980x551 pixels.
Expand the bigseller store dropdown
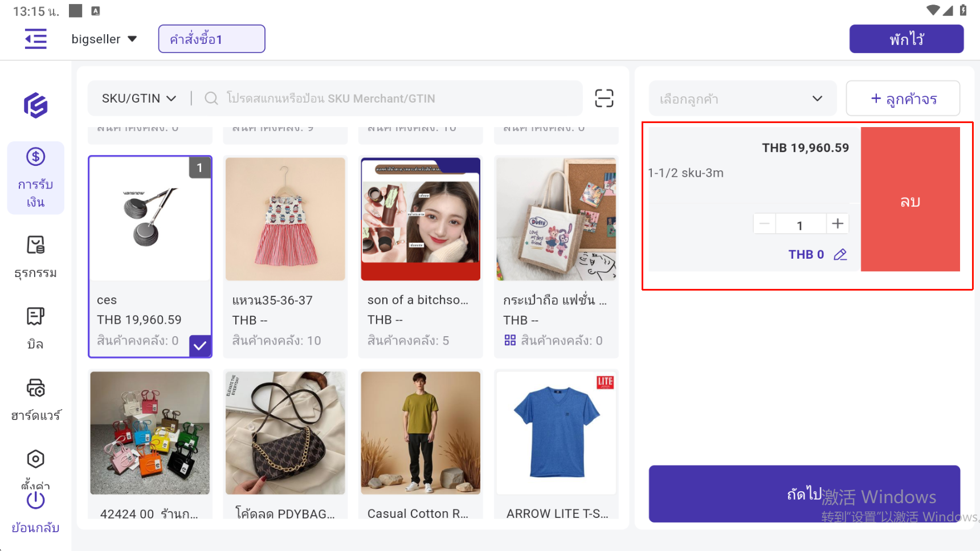104,39
